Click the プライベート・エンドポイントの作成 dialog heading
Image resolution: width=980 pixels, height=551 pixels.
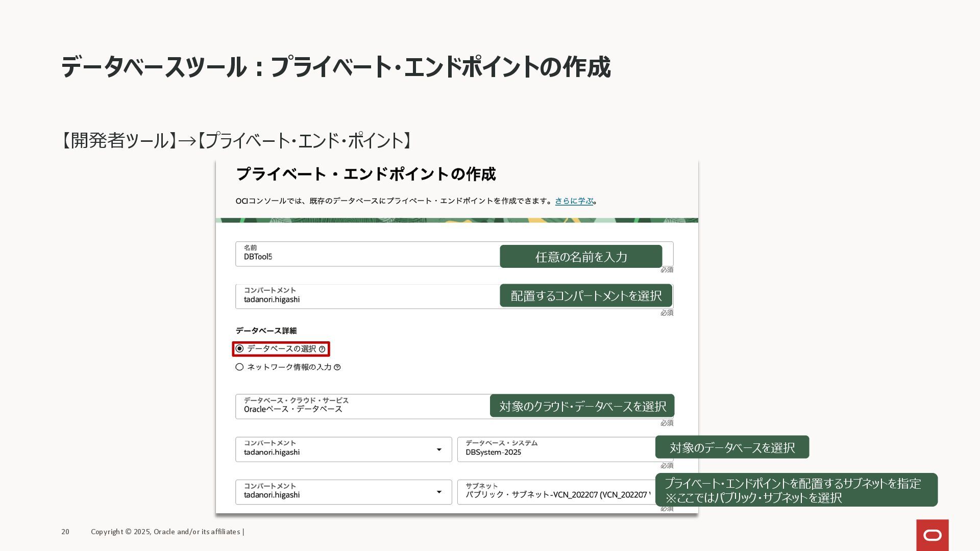365,174
